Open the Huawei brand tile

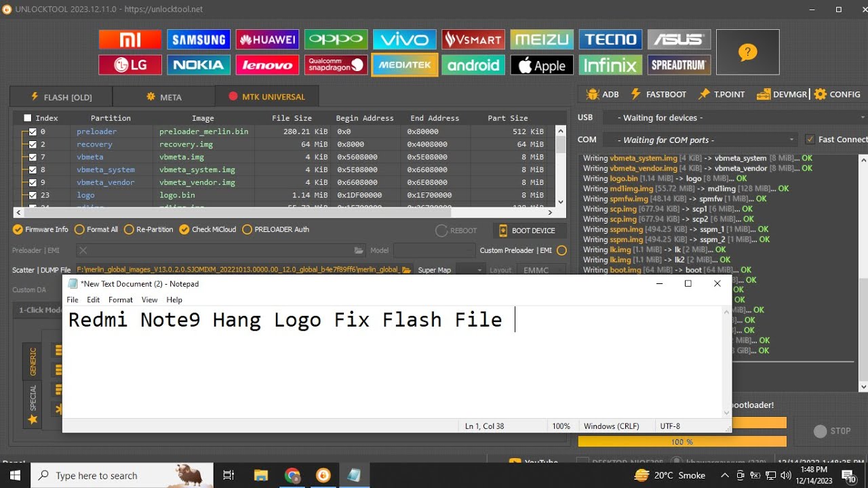pos(267,39)
